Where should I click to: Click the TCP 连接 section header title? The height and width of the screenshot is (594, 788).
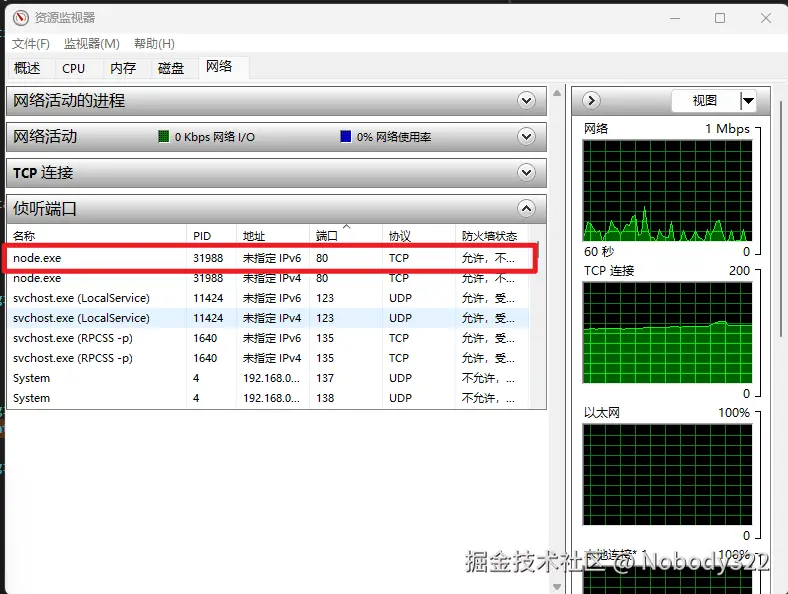pyautogui.click(x=43, y=172)
